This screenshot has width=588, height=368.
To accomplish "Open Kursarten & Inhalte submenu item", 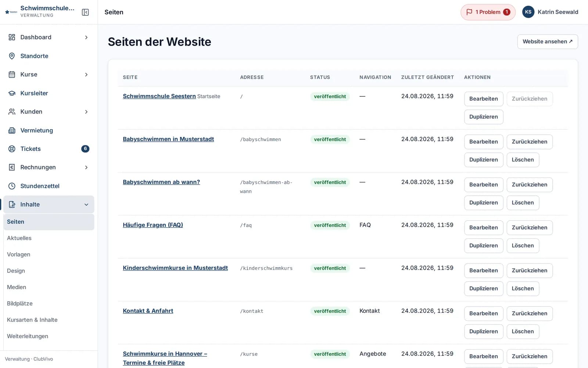I will click(x=49, y=320).
